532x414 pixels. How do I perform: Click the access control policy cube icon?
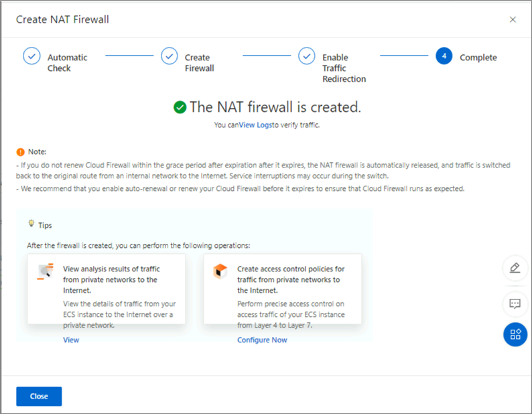coord(220,271)
